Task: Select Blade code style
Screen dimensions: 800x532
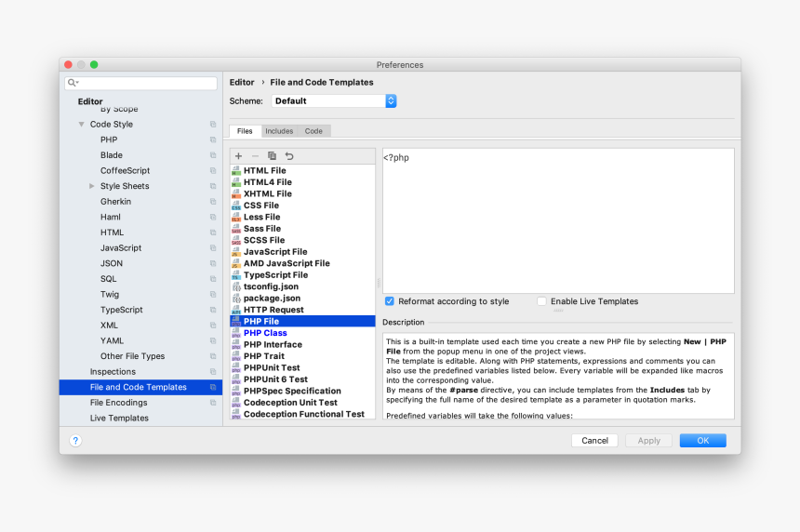Action: pyautogui.click(x=112, y=155)
